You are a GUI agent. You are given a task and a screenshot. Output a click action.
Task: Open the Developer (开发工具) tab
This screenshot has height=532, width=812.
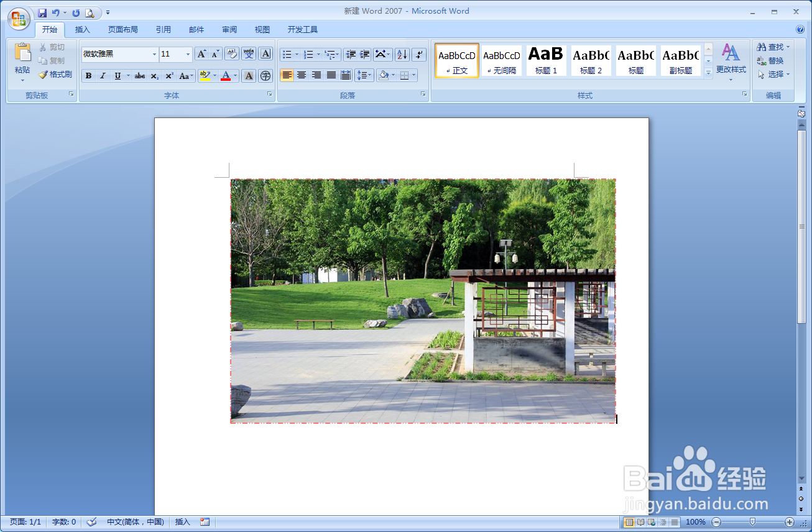303,29
